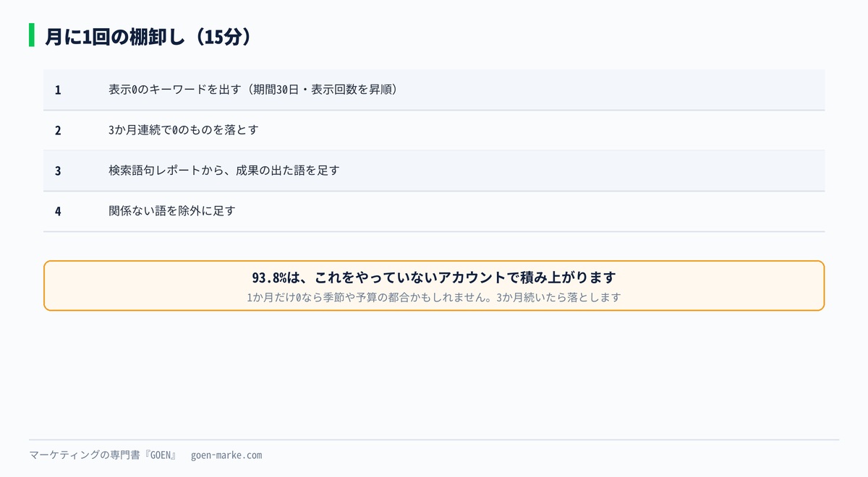Click the row text 表示0のキーワードを出す
This screenshot has height=477, width=868.
click(174, 90)
